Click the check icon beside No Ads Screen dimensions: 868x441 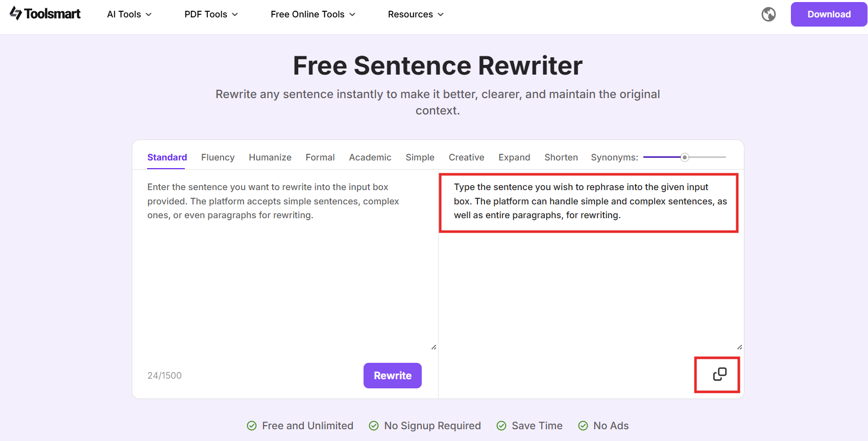(583, 426)
